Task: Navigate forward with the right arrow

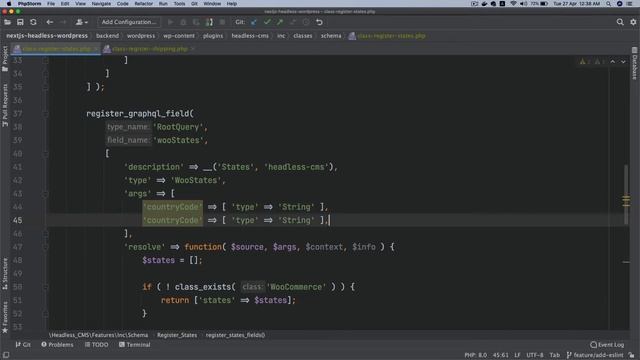Action: [x=63, y=22]
